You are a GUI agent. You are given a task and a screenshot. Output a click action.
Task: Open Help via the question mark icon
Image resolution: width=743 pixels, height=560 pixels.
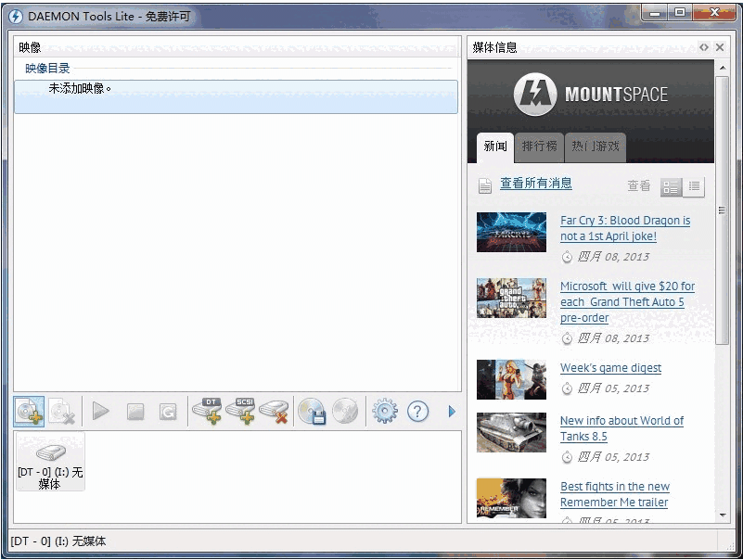click(419, 411)
